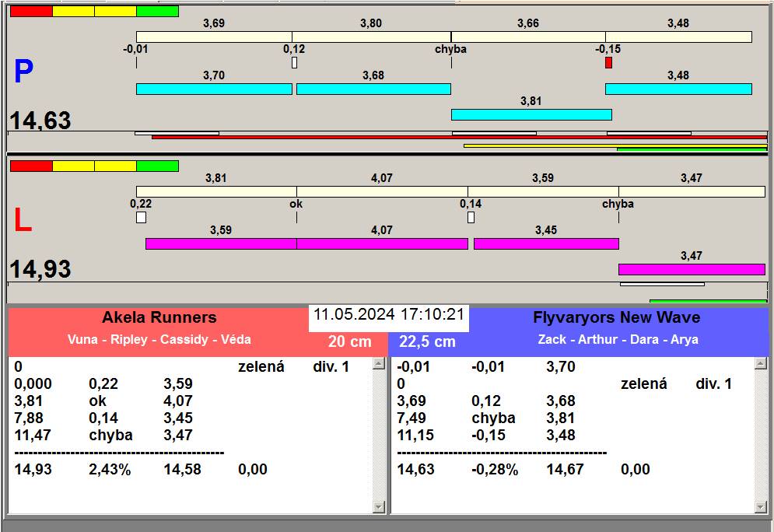
Task: Click the cyan 3,81 run bar in lane P
Action: click(x=531, y=114)
